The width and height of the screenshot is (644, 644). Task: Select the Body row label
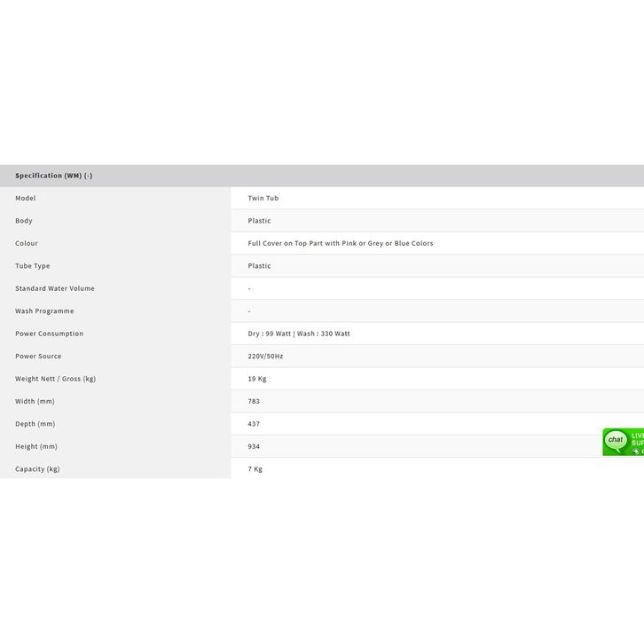[x=24, y=221]
